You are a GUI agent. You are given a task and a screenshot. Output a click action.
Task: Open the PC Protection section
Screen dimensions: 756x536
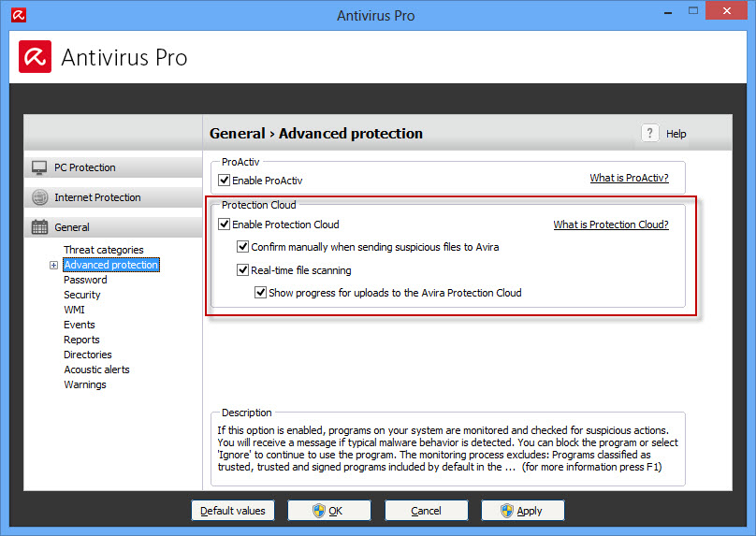[113, 167]
